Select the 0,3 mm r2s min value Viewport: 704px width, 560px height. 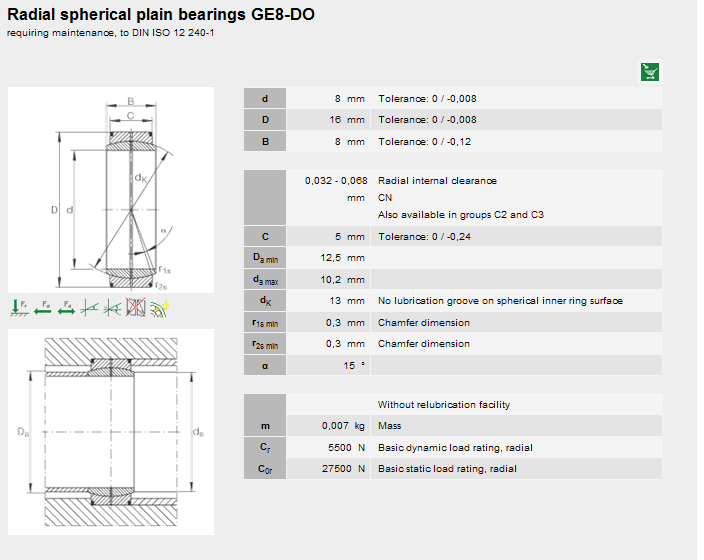coord(345,344)
